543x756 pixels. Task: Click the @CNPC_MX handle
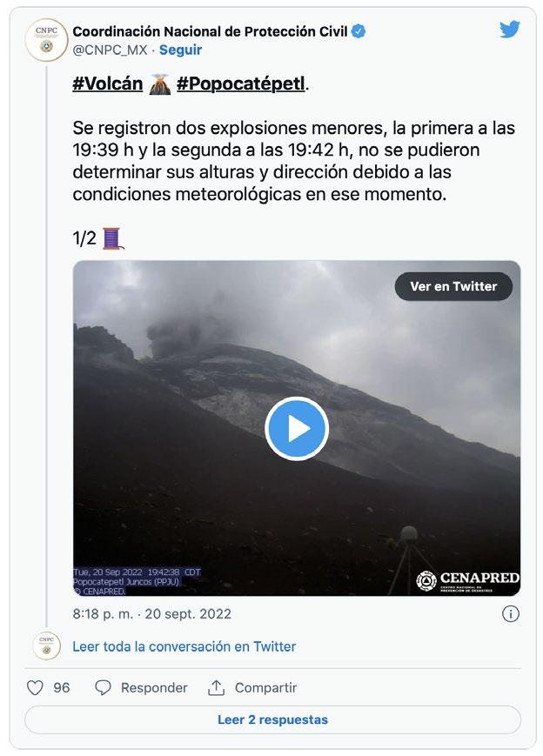pos(110,50)
